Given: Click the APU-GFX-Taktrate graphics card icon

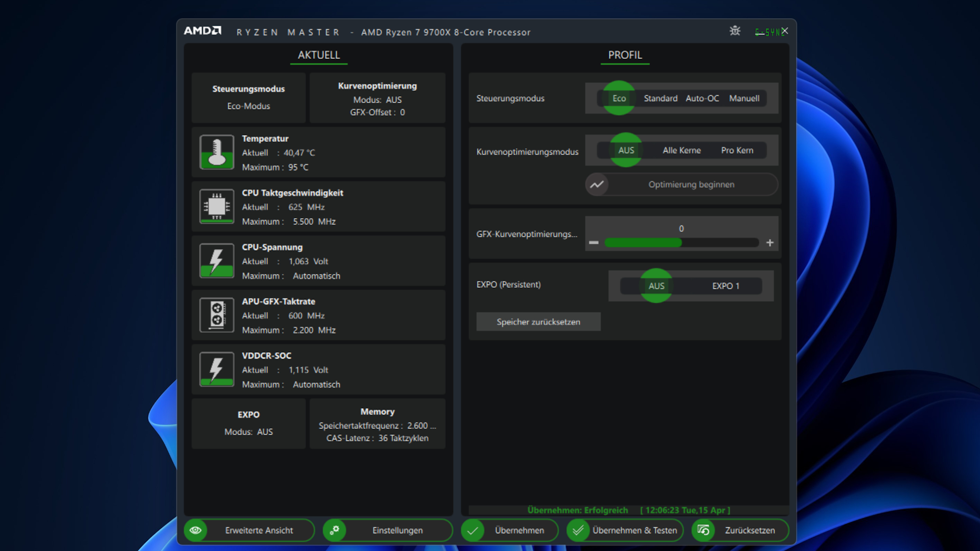Looking at the screenshot, I should pos(217,315).
